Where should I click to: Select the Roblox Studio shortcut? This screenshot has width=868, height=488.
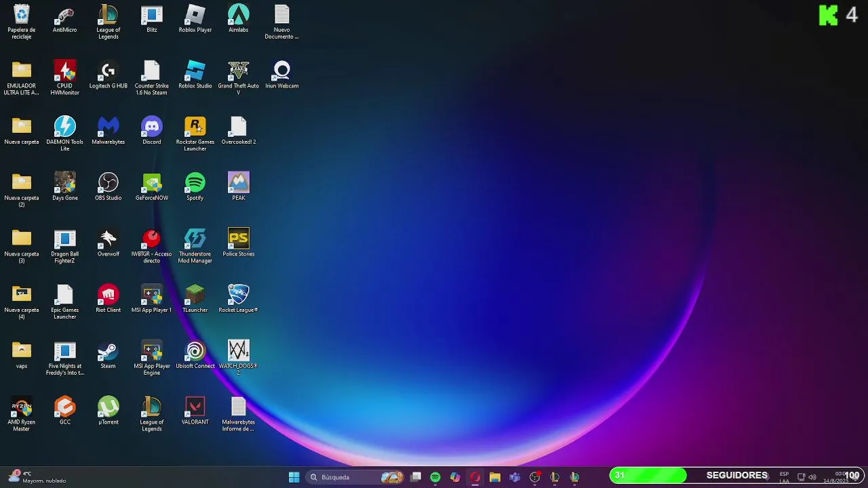click(195, 75)
